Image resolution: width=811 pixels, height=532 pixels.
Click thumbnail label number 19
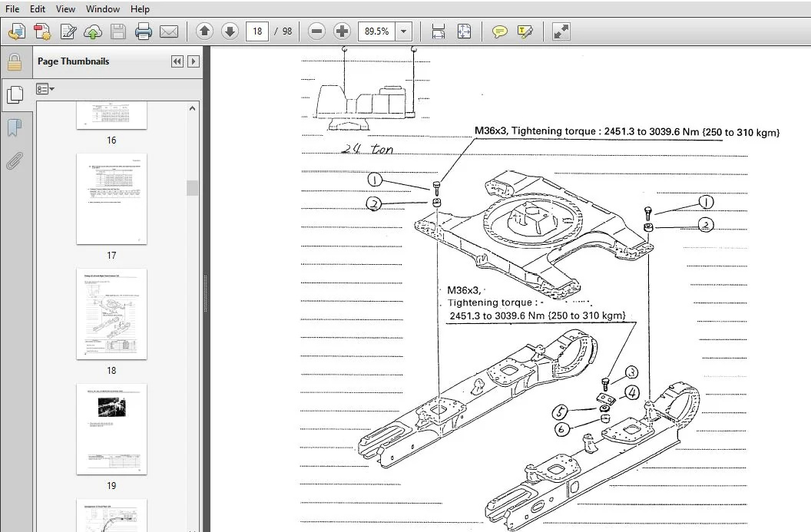(111, 485)
